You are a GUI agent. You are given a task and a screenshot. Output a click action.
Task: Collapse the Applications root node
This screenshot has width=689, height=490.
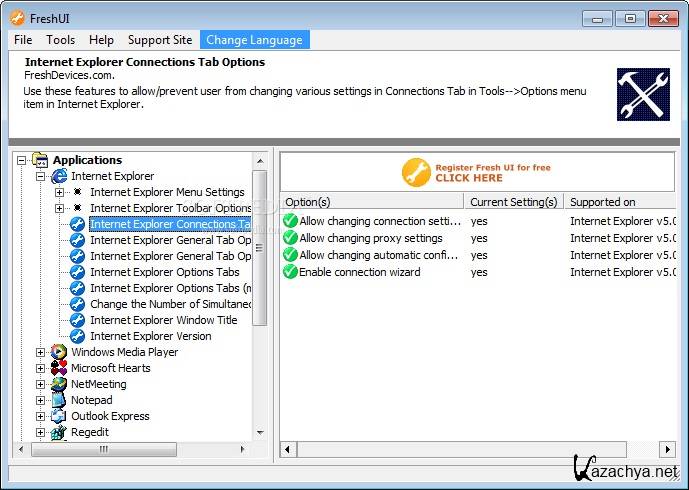pyautogui.click(x=22, y=160)
